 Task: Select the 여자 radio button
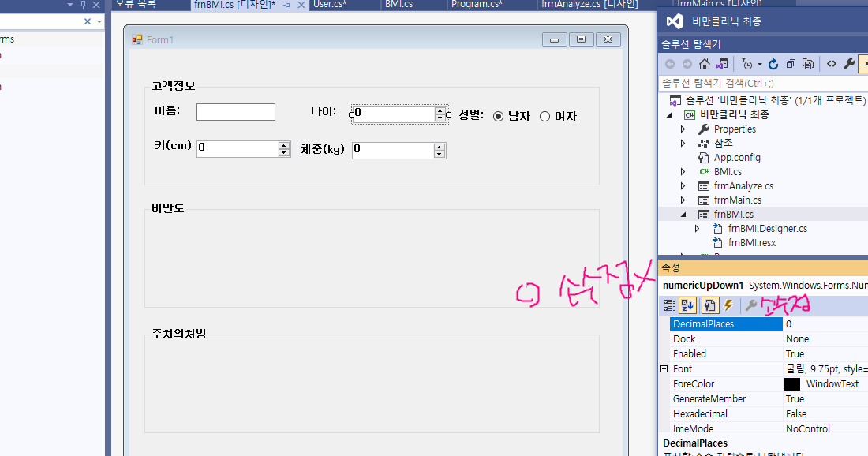tap(544, 116)
